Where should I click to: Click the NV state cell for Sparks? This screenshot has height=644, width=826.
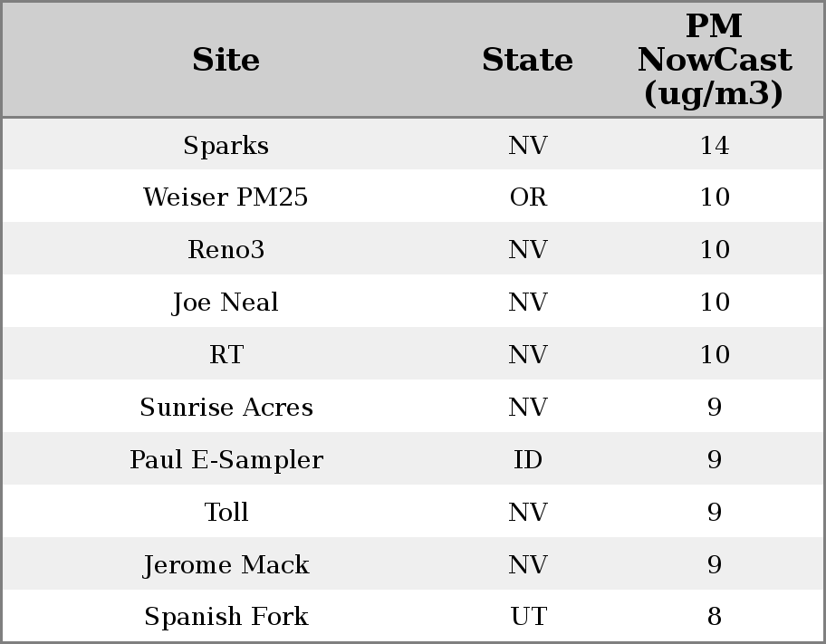(528, 145)
